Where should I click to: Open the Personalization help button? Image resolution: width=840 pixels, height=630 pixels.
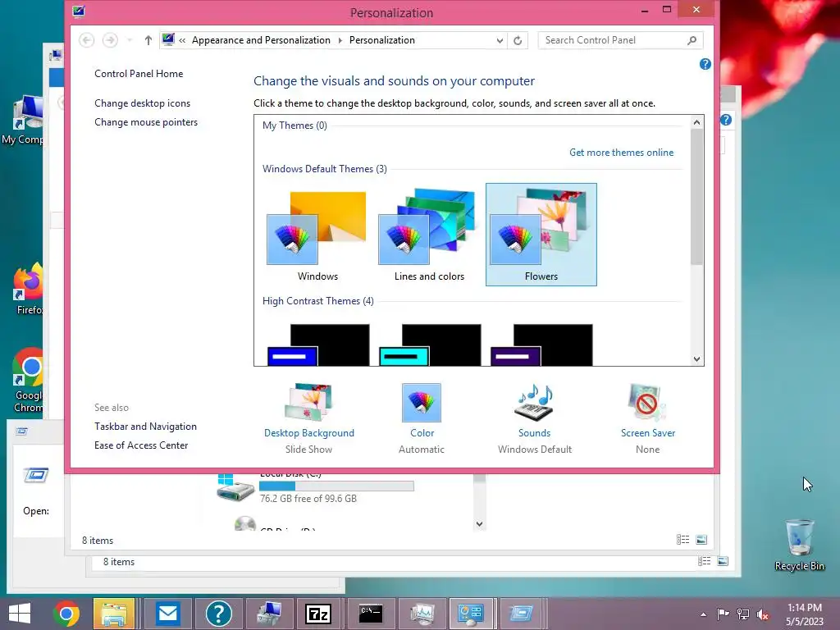(x=705, y=64)
